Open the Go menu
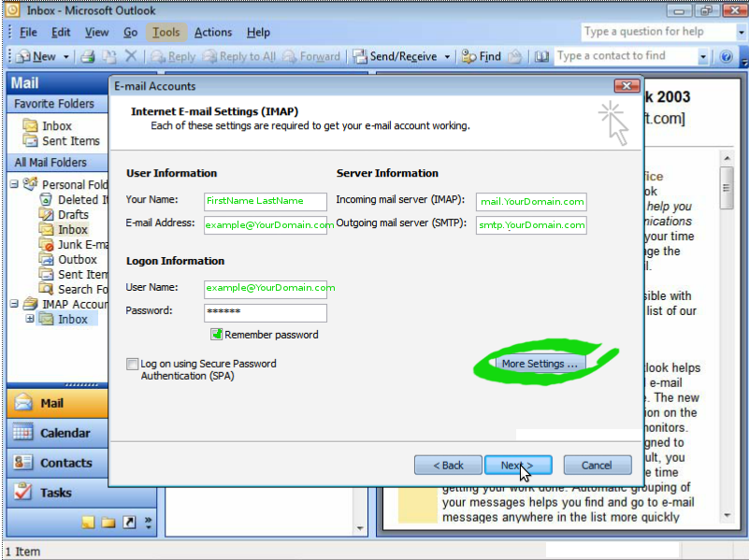Image resolution: width=749 pixels, height=560 pixels. point(130,33)
